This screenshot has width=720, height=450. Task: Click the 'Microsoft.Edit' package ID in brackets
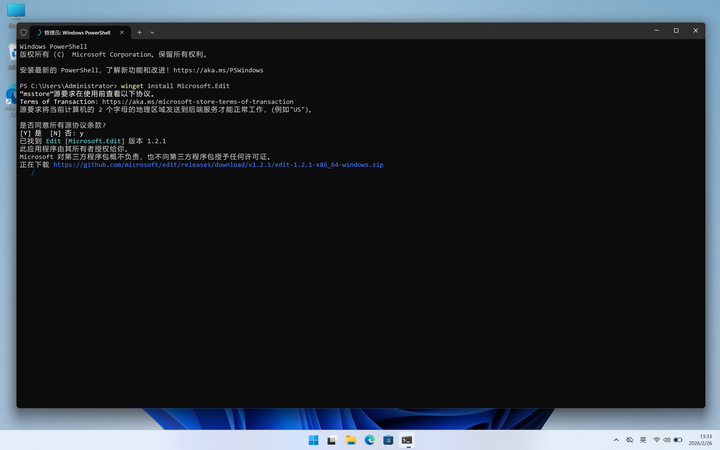point(95,141)
